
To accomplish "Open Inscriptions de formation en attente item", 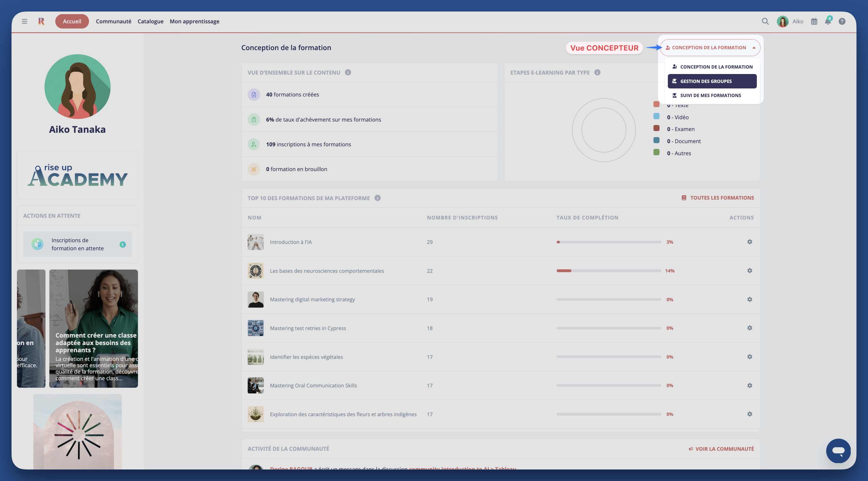I will coord(77,244).
